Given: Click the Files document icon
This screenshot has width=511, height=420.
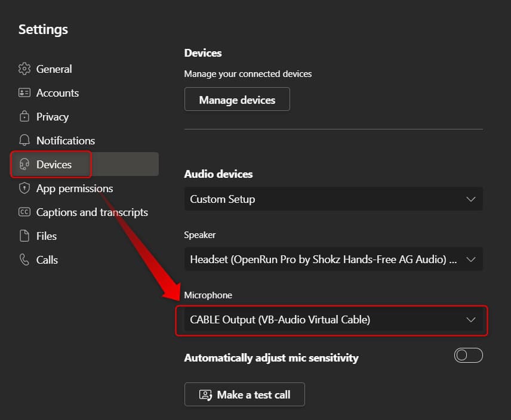Looking at the screenshot, I should (x=24, y=236).
